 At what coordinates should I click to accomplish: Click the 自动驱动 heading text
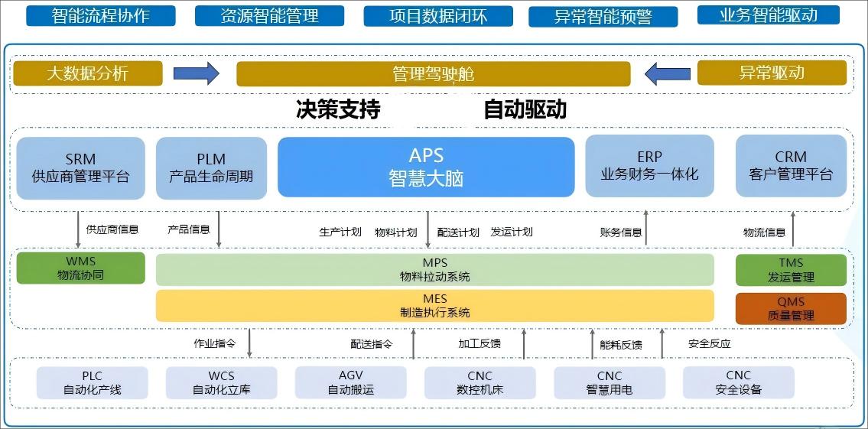click(525, 109)
